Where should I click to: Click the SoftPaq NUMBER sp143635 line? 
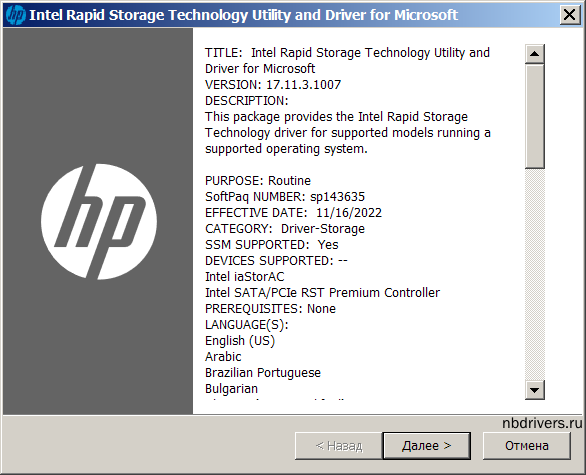[285, 197]
